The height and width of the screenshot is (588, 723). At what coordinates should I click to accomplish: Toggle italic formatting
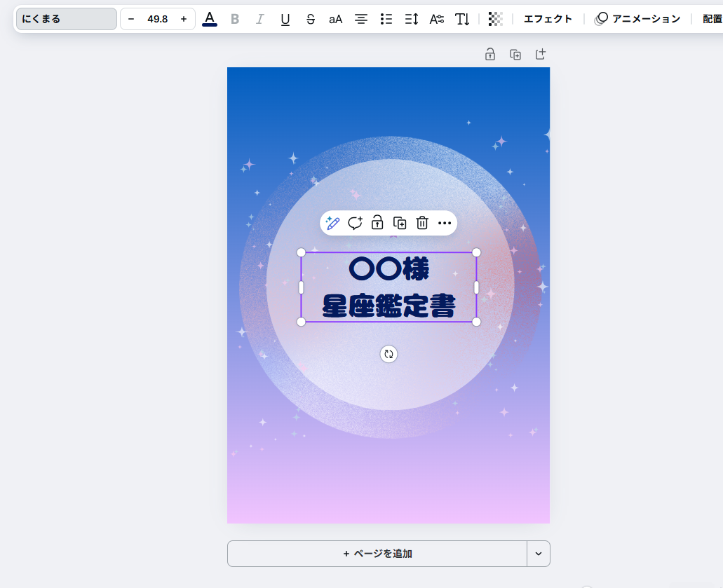(x=260, y=19)
